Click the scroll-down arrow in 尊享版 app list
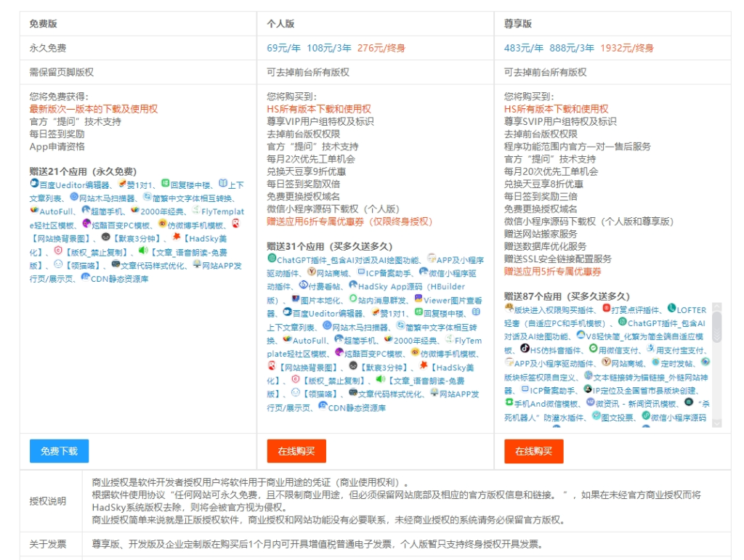The width and height of the screenshot is (744, 560). (716, 423)
